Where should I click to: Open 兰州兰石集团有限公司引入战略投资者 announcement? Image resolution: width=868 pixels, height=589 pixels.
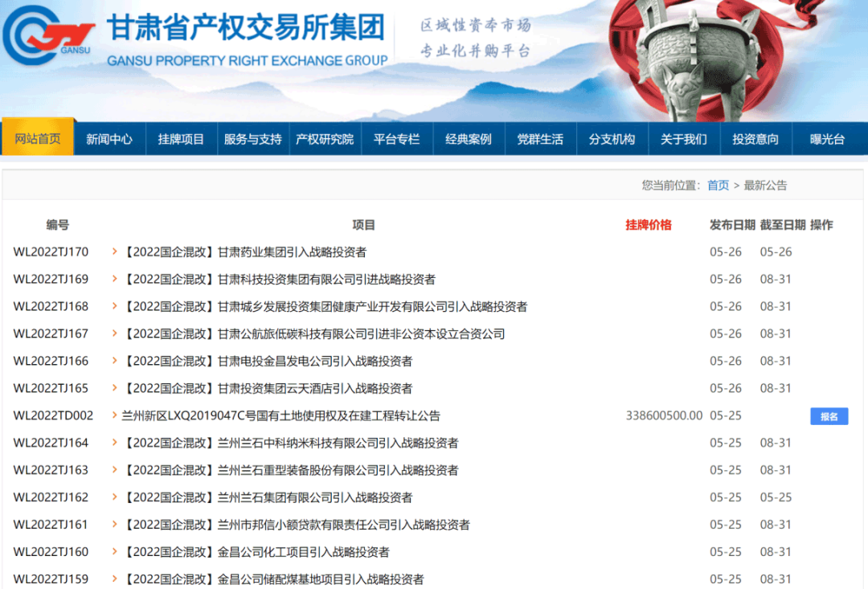click(267, 497)
